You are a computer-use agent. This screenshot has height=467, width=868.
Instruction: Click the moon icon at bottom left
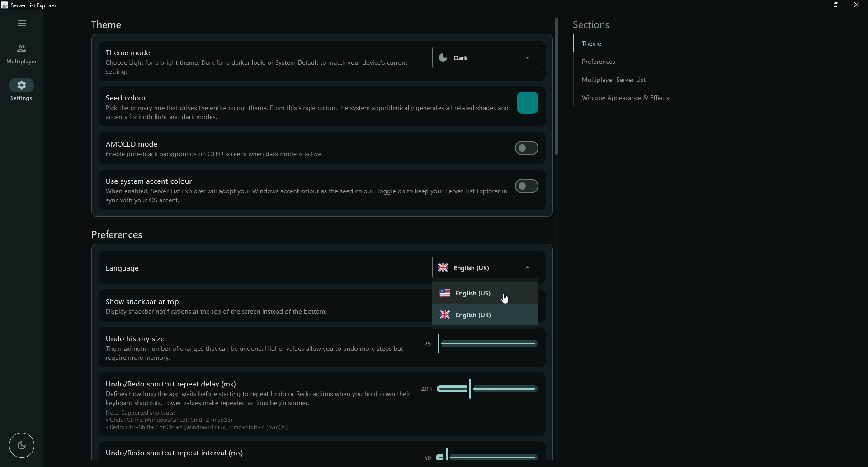pos(21,445)
